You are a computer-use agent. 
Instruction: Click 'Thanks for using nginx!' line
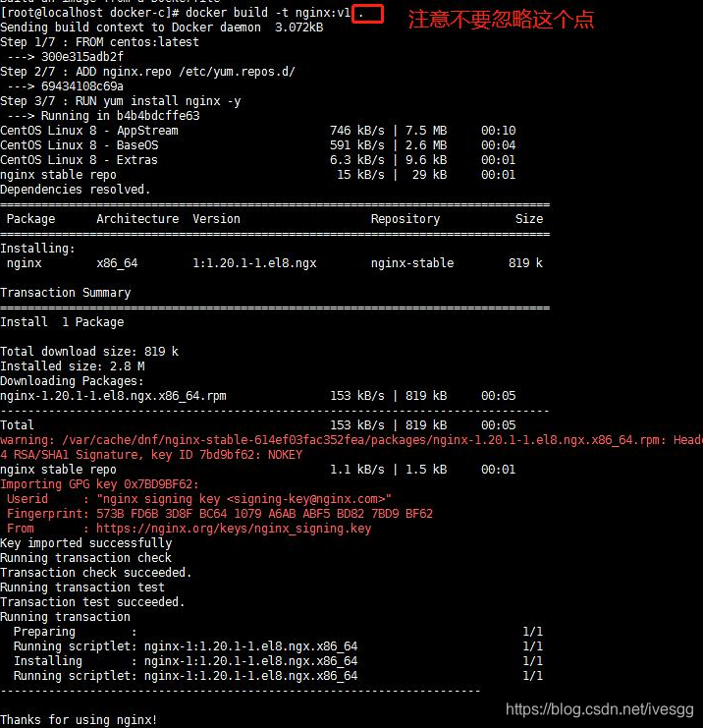coord(79,720)
